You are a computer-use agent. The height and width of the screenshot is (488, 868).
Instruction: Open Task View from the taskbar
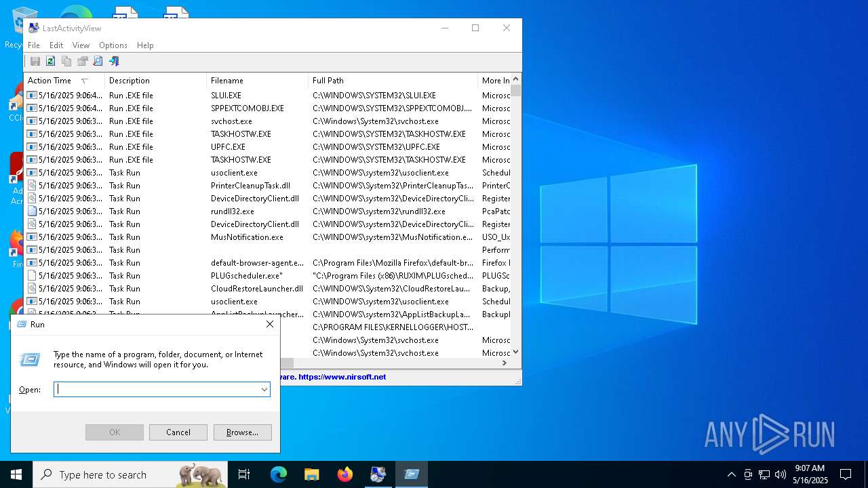click(x=244, y=474)
